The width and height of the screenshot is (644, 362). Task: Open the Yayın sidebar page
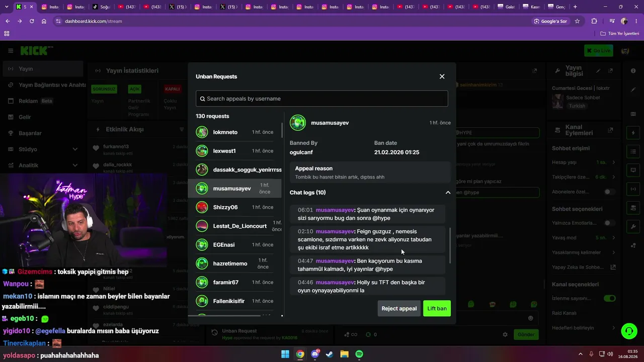(x=43, y=69)
